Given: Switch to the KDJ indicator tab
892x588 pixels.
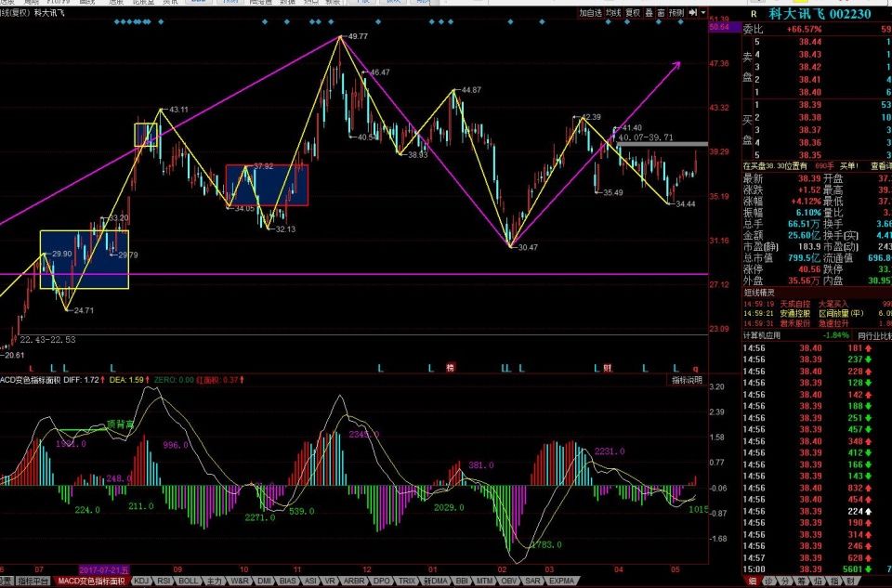Looking at the screenshot, I should coord(141,581).
